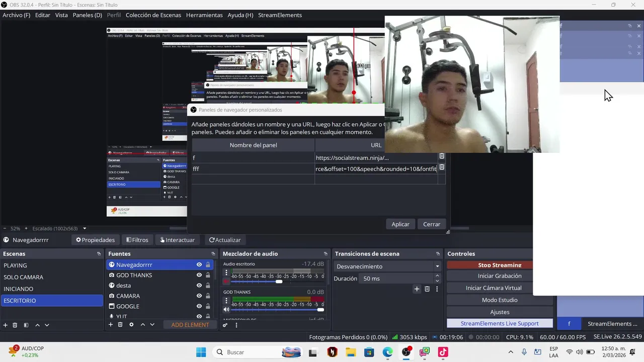Decrease transition duration with the down stepper

coord(437,281)
